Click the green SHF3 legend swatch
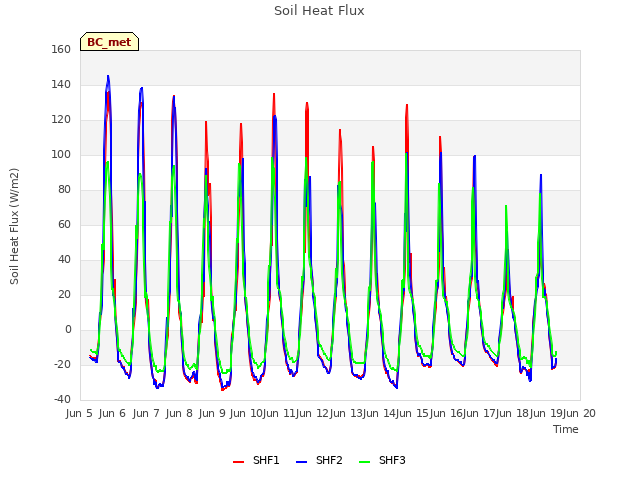The width and height of the screenshot is (640, 480). [x=364, y=462]
